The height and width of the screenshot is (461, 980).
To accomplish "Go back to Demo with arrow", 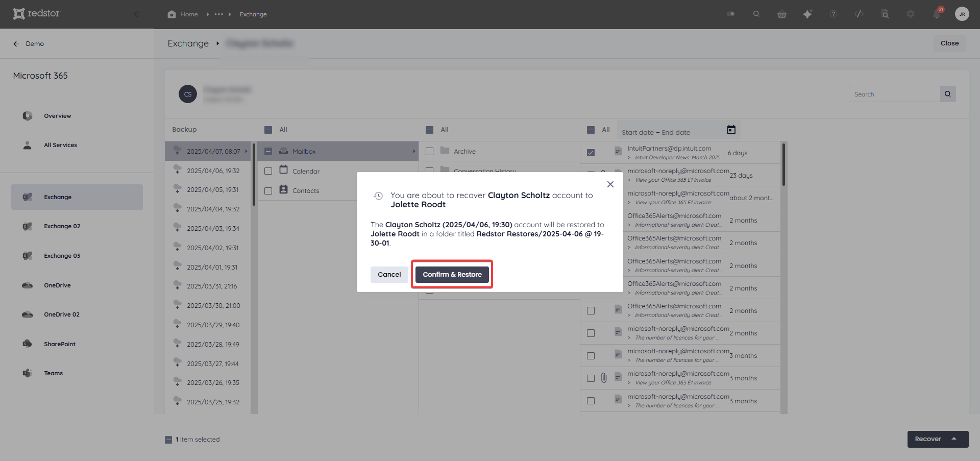I will coord(16,44).
